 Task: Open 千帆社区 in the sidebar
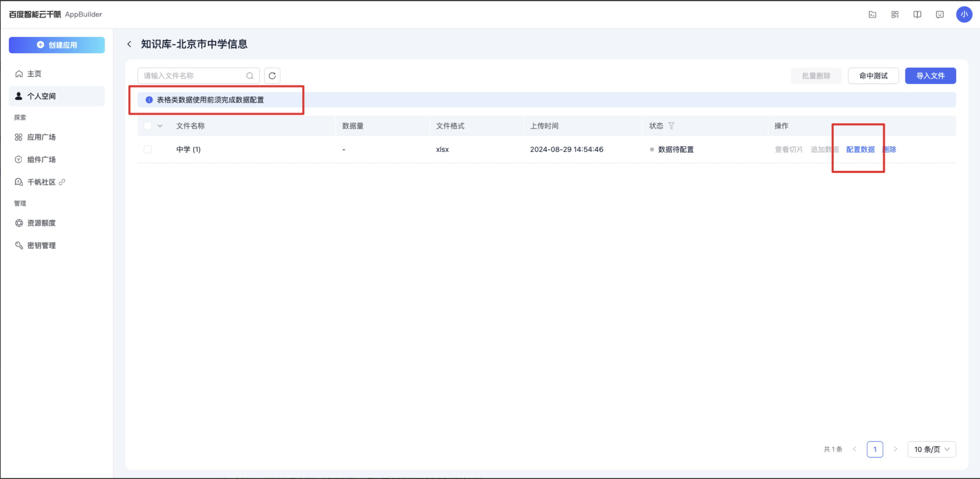point(57,182)
